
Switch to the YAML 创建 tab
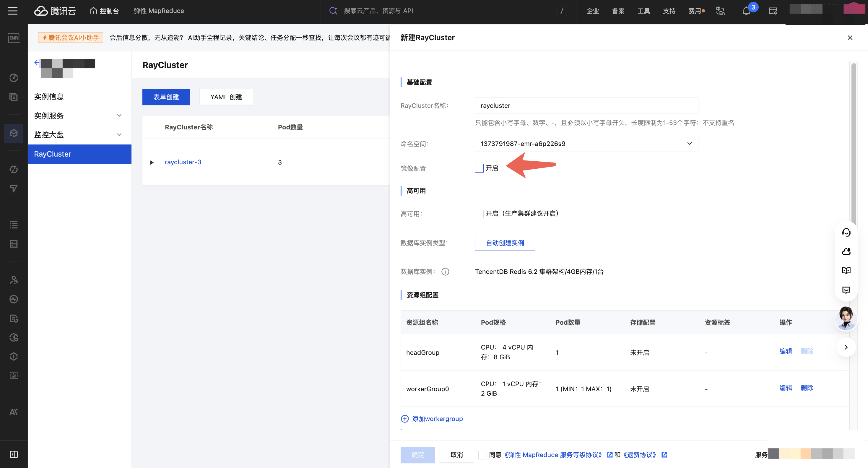click(226, 97)
